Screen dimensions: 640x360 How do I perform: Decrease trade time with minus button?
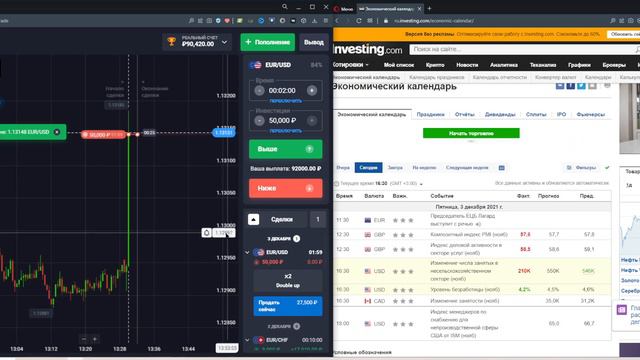point(259,91)
